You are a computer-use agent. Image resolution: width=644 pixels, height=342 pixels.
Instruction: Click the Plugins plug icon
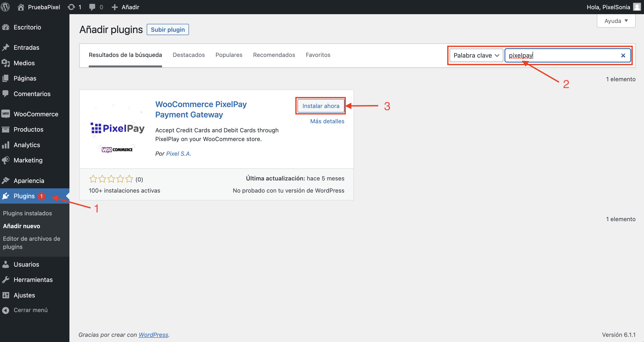pos(5,196)
